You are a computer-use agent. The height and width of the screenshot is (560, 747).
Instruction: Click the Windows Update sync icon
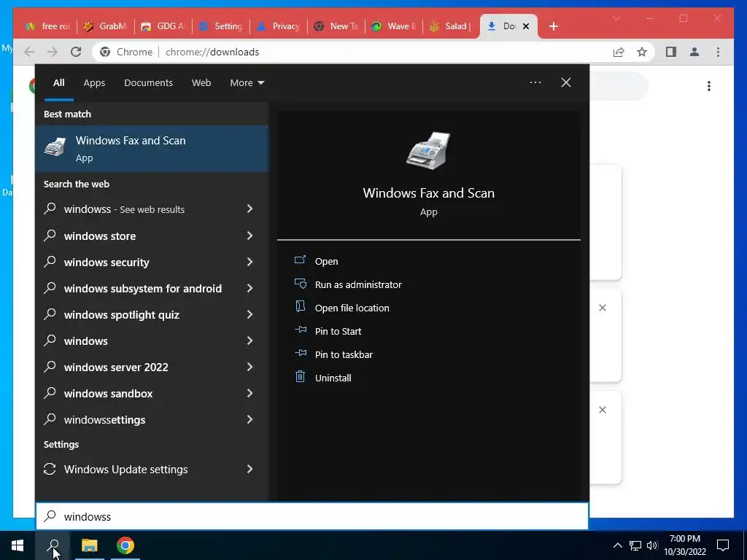(50, 469)
